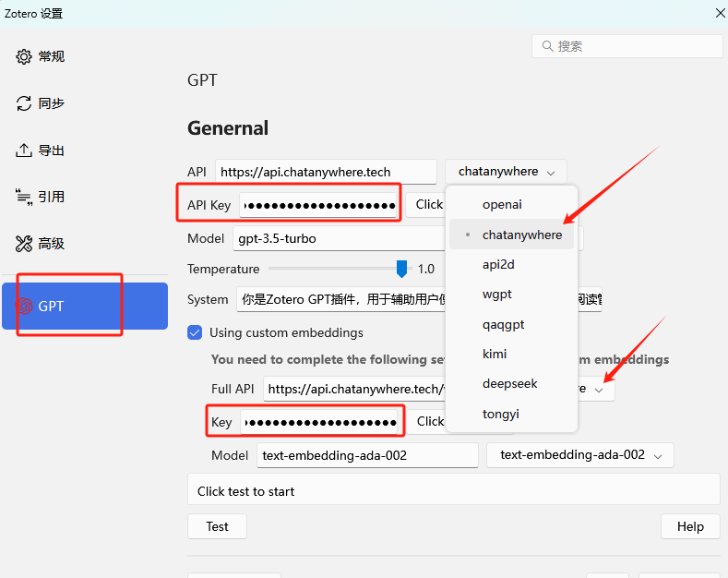This screenshot has width=728, height=578.
Task: Click the gear icon for 常规 settings
Action: click(24, 56)
